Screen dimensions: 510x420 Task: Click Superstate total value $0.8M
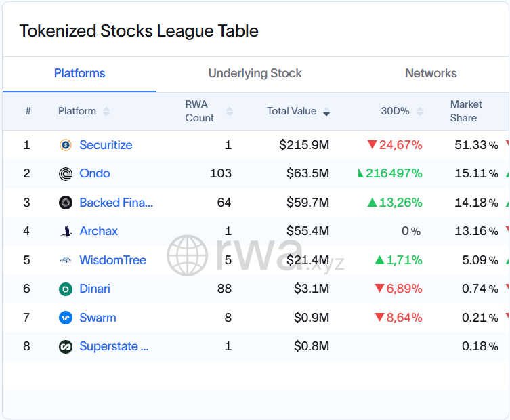coord(312,346)
